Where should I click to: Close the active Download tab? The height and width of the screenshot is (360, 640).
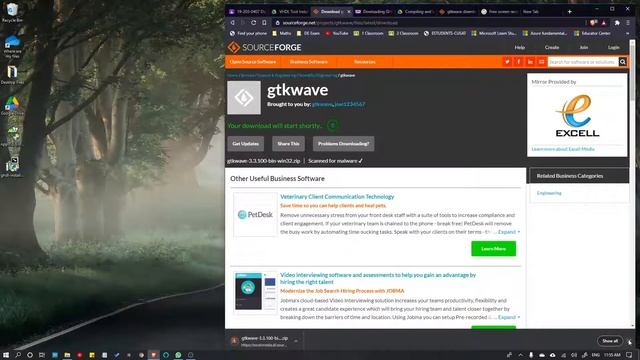tap(349, 11)
